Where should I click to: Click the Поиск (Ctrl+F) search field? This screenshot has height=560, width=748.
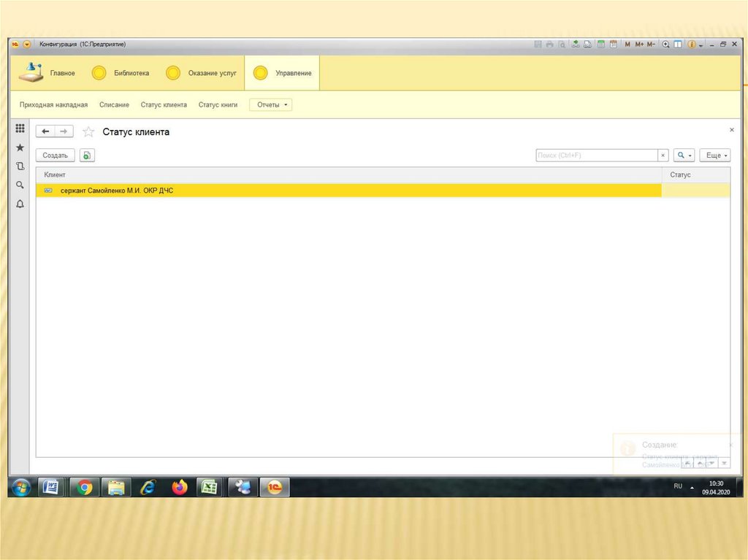click(596, 156)
